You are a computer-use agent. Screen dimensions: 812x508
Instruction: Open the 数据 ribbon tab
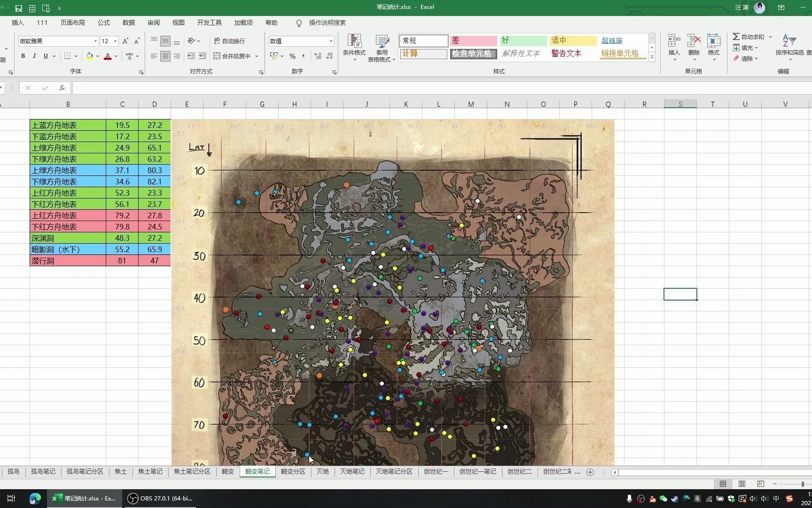pos(129,23)
